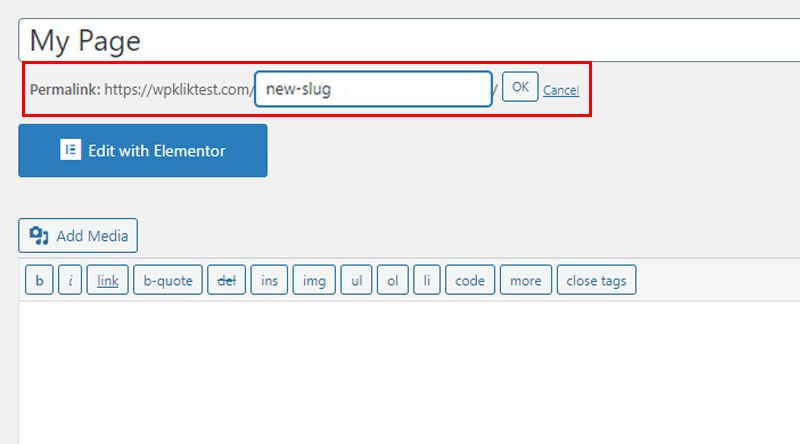Screen dimensions: 800x444
Task: Insert blockquote with b-quote button
Action: click(168, 280)
